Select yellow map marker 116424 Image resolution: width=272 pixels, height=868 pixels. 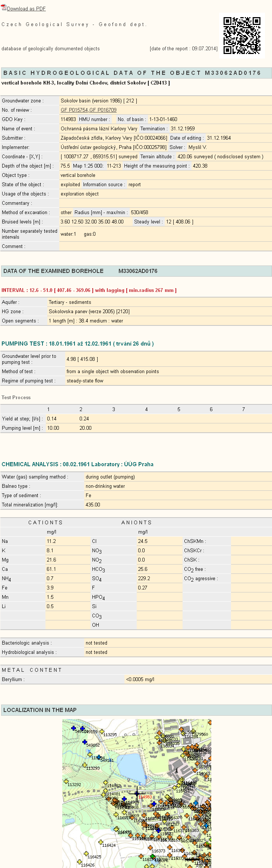101,842
